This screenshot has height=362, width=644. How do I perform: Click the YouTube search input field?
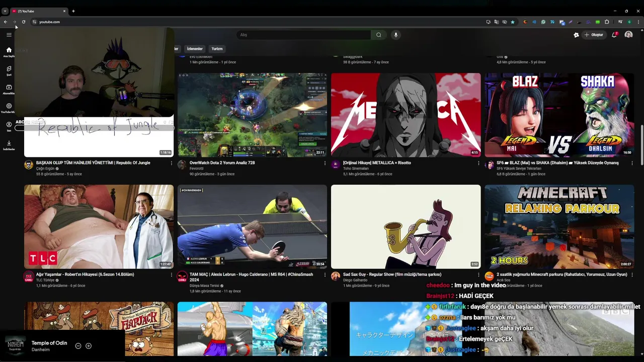[x=303, y=35]
